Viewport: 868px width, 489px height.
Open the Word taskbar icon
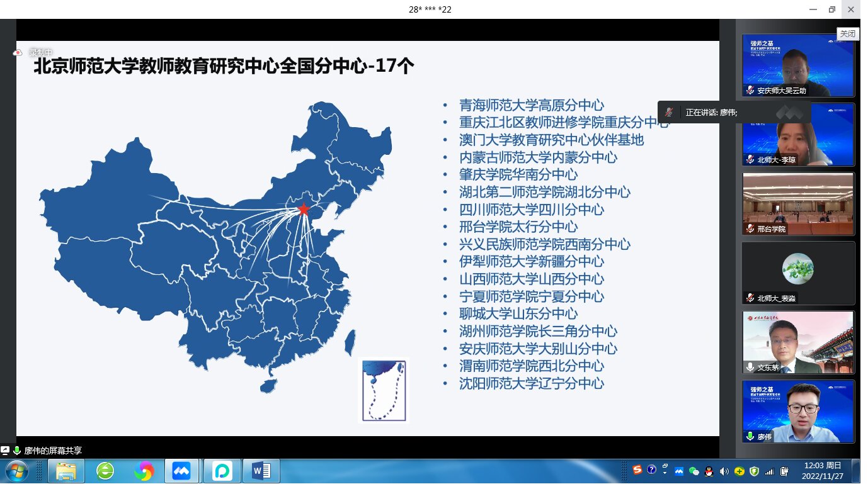coord(261,471)
